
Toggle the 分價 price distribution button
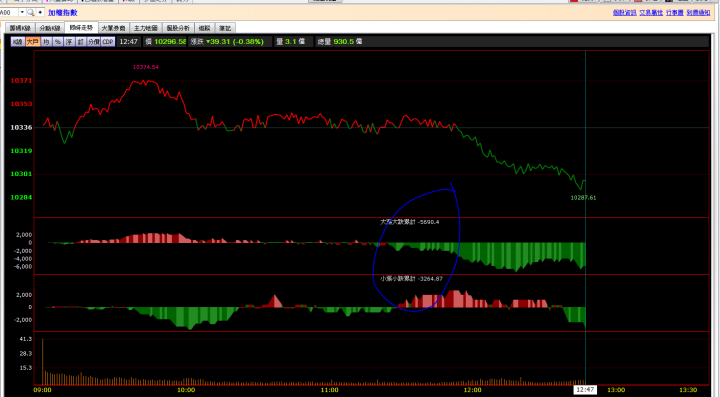tap(94, 42)
